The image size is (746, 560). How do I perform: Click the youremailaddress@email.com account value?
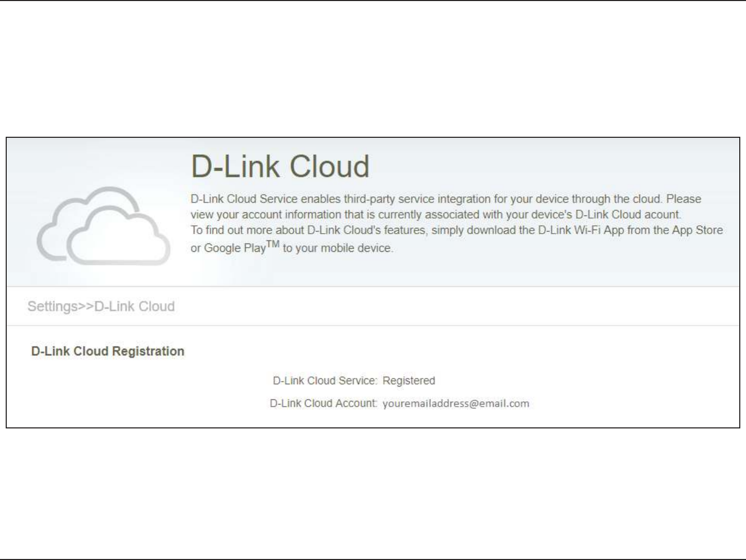[x=456, y=404]
